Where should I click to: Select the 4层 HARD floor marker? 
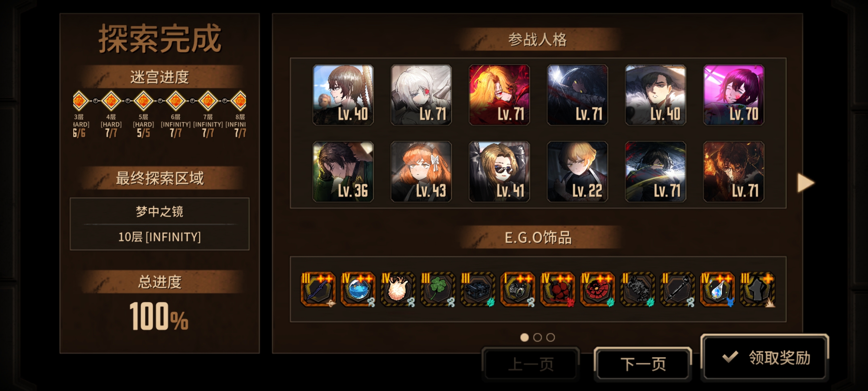[111, 101]
